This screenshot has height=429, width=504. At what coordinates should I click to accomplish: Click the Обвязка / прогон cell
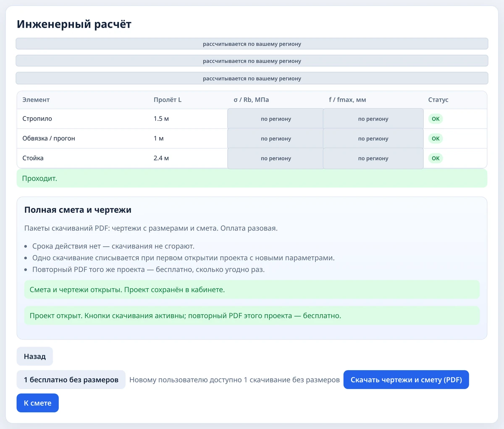pos(49,139)
